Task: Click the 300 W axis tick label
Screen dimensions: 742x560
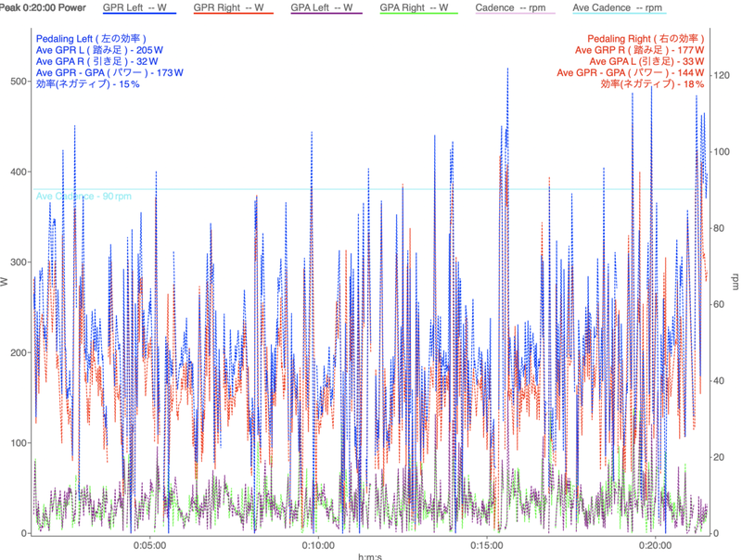Action: point(19,262)
